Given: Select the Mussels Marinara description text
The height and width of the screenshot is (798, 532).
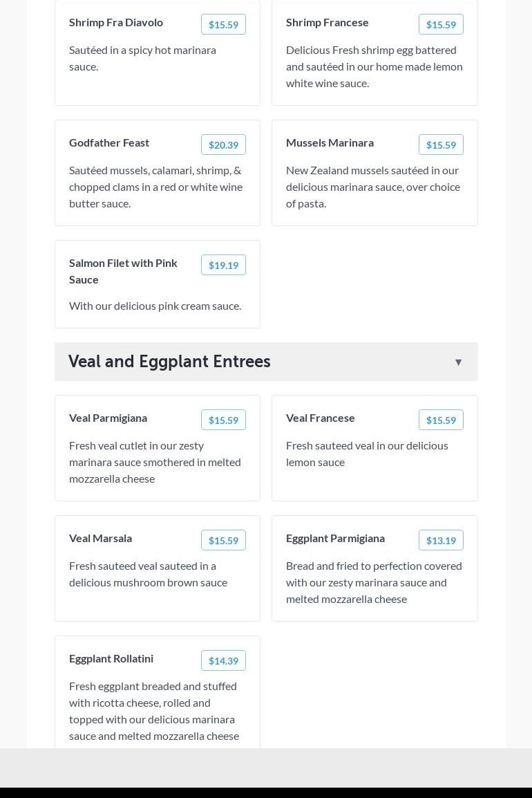Looking at the screenshot, I should [x=373, y=187].
